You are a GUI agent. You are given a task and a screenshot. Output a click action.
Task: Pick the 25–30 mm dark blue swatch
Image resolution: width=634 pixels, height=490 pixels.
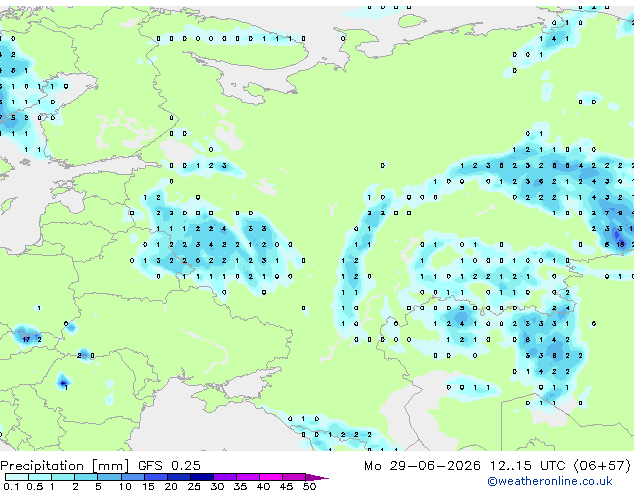(x=202, y=477)
